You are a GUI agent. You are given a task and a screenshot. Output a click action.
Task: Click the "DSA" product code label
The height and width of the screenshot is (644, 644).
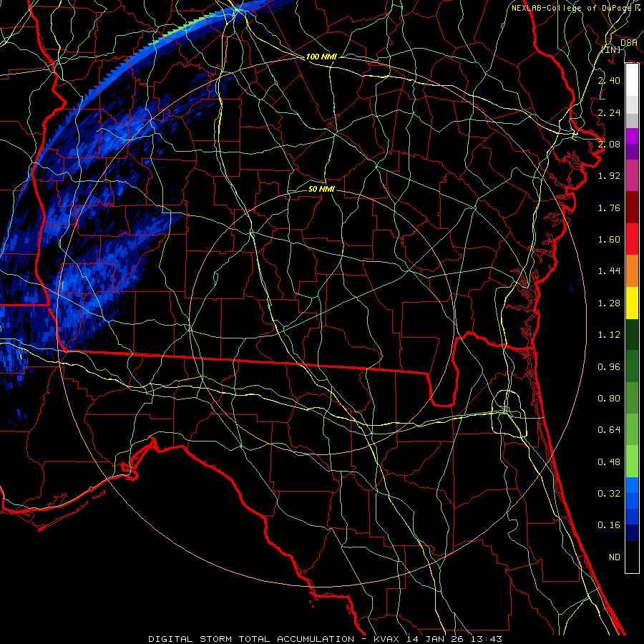pyautogui.click(x=628, y=42)
